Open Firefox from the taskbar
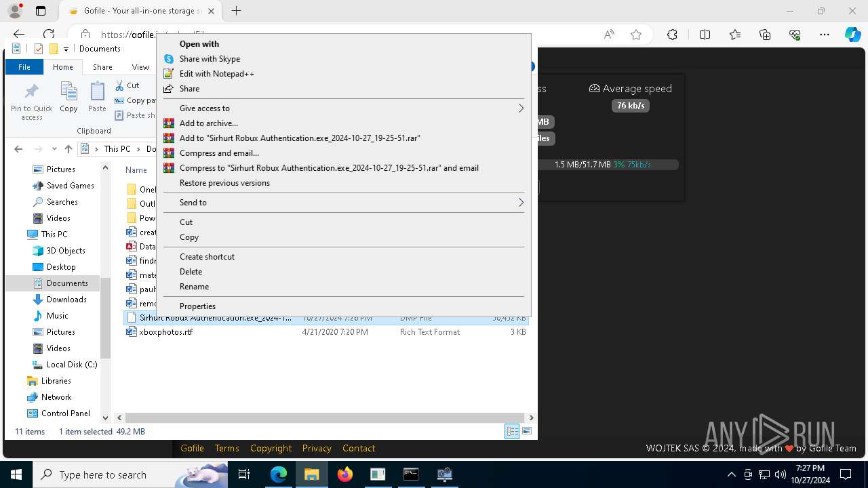This screenshot has height=488, width=868. click(345, 474)
